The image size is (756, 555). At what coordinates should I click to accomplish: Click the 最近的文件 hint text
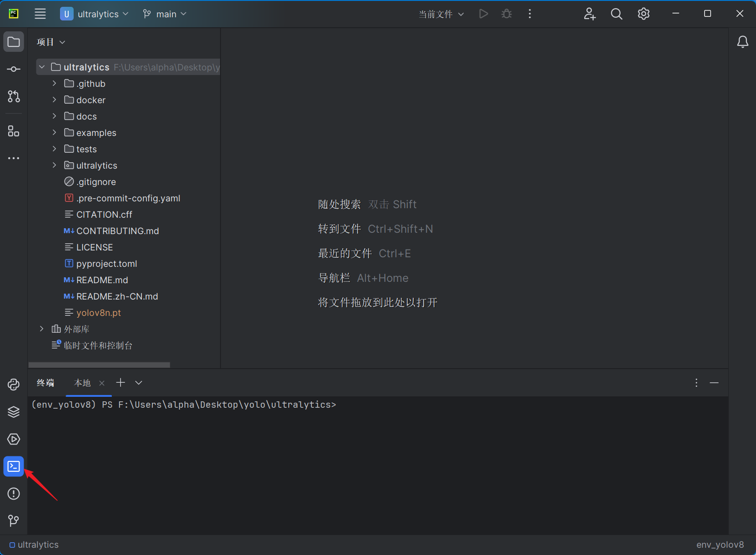click(x=345, y=254)
